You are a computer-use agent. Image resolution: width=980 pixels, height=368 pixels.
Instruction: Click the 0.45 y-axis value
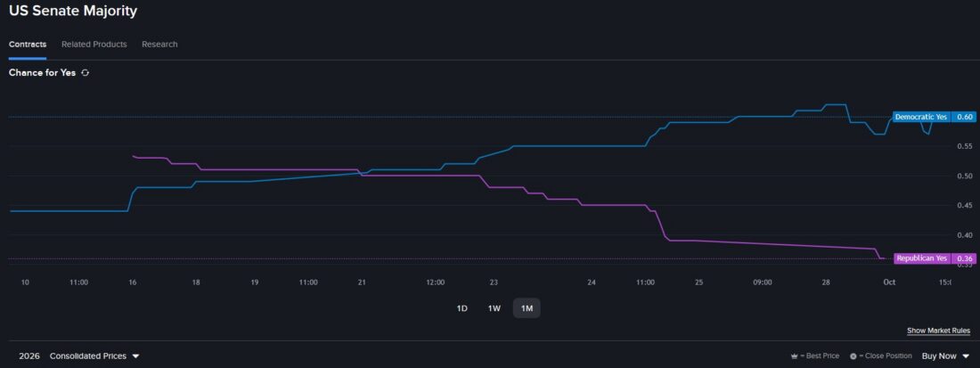coord(964,206)
